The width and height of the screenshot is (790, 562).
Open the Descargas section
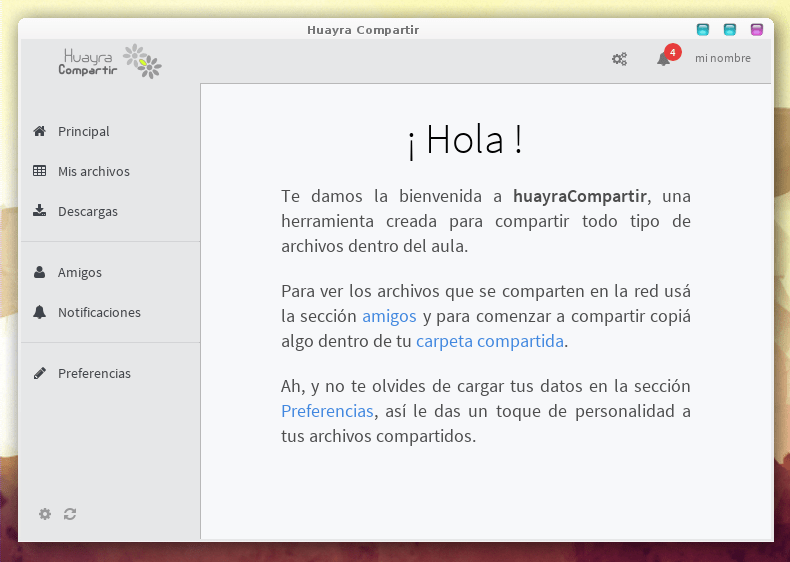point(88,212)
